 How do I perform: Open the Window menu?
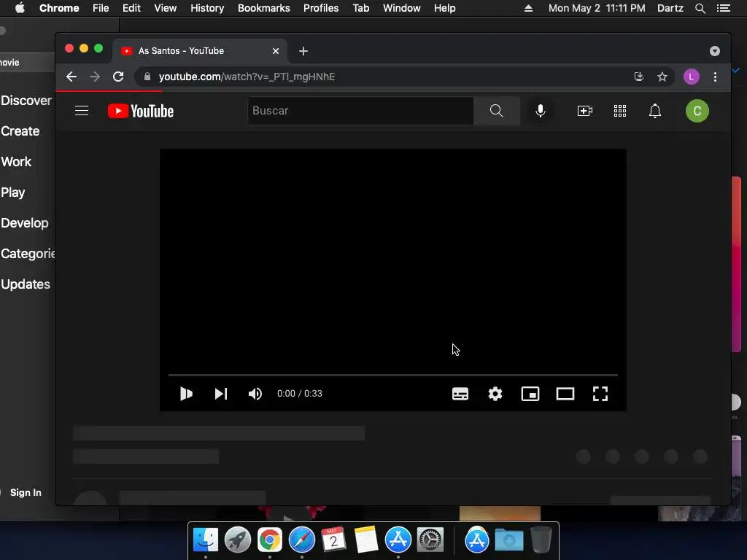pos(402,8)
